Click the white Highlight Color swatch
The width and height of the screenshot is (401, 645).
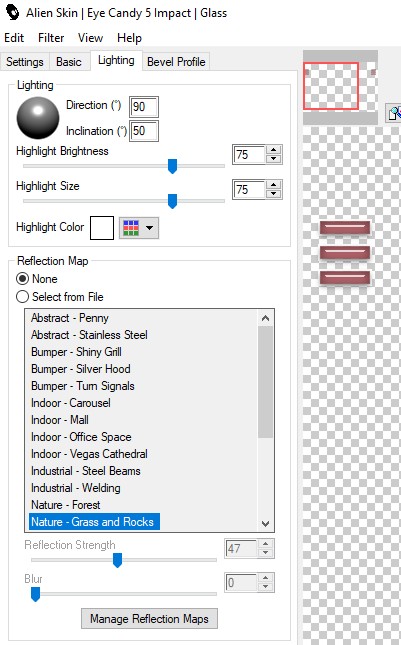coord(102,228)
